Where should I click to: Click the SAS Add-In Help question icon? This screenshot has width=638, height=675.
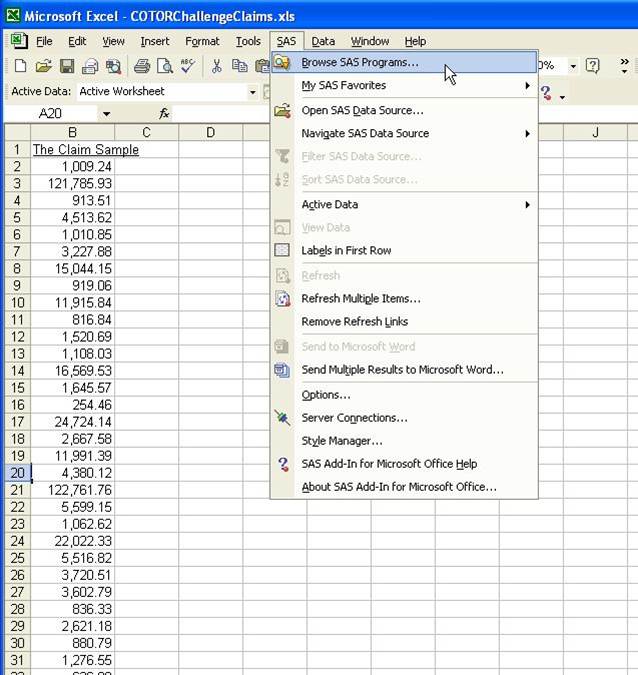283,464
